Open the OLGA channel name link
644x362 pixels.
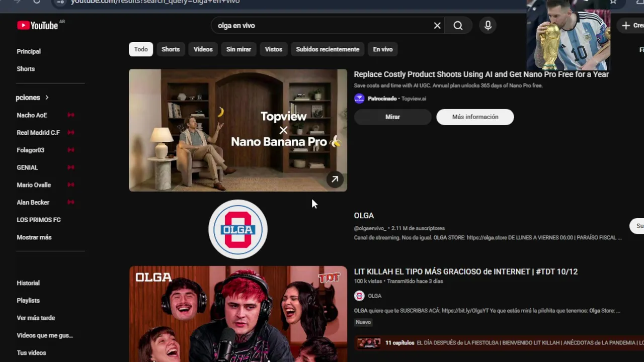tap(364, 216)
